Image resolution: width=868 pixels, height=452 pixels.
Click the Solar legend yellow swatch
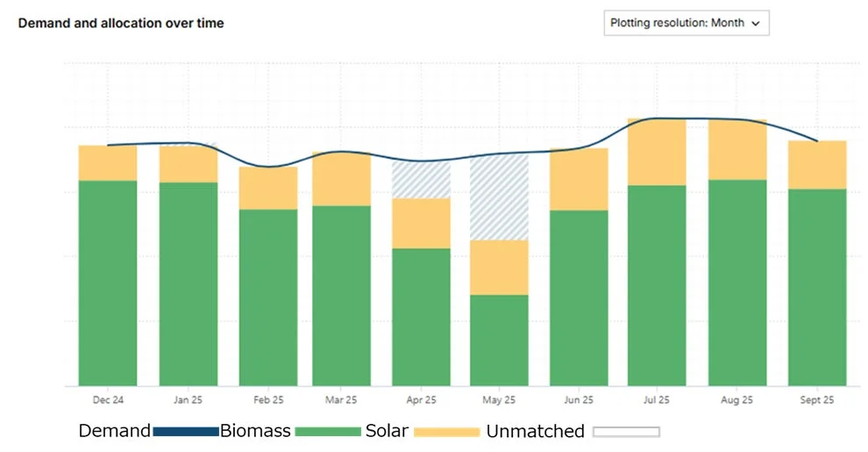446,431
